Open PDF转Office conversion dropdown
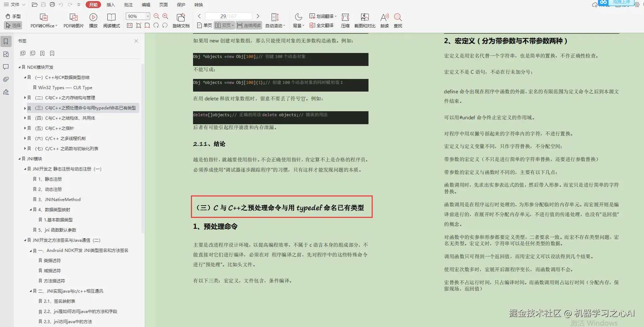Image resolution: width=644 pixels, height=327 pixels. point(44,21)
